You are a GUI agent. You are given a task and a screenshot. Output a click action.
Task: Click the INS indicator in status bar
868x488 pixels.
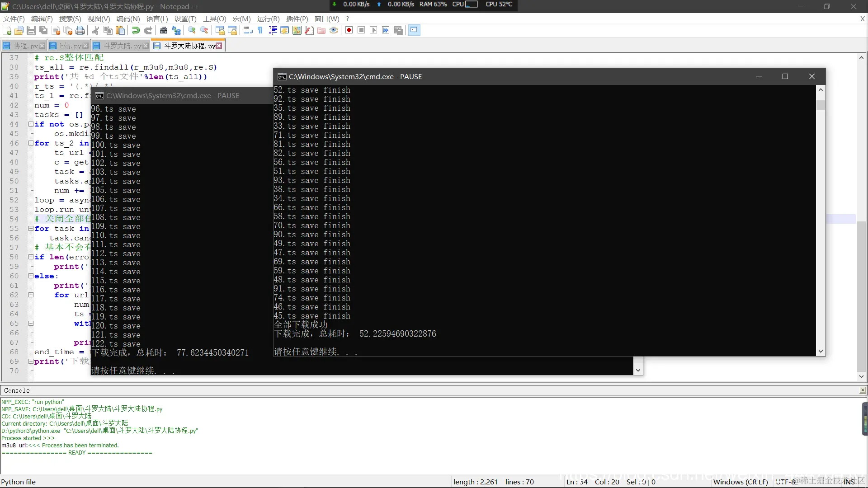click(849, 482)
